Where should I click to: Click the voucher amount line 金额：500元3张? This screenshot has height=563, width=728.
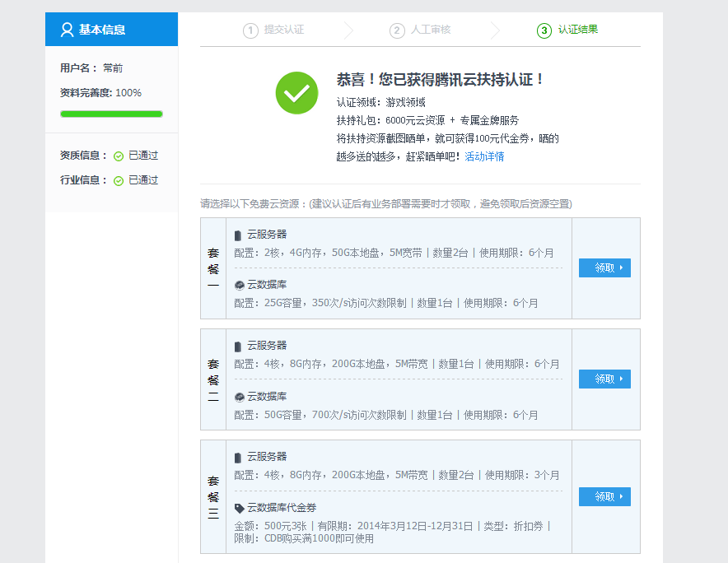coord(392,526)
